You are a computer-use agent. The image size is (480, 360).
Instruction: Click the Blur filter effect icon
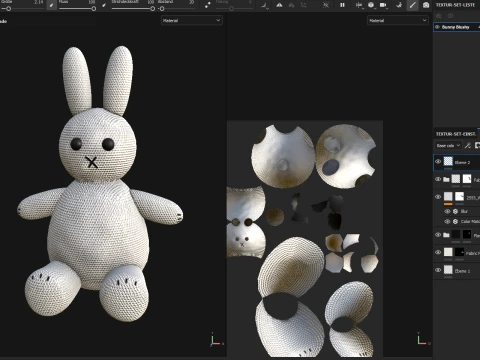click(455, 211)
